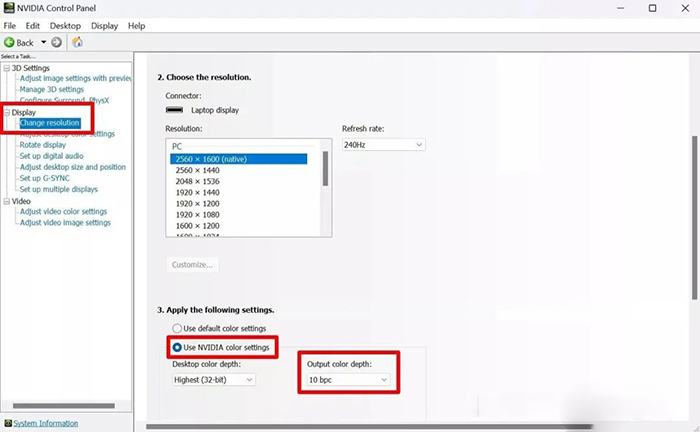Image resolution: width=700 pixels, height=432 pixels.
Task: Click the NVIDIA Control Panel title icon
Action: [8, 8]
